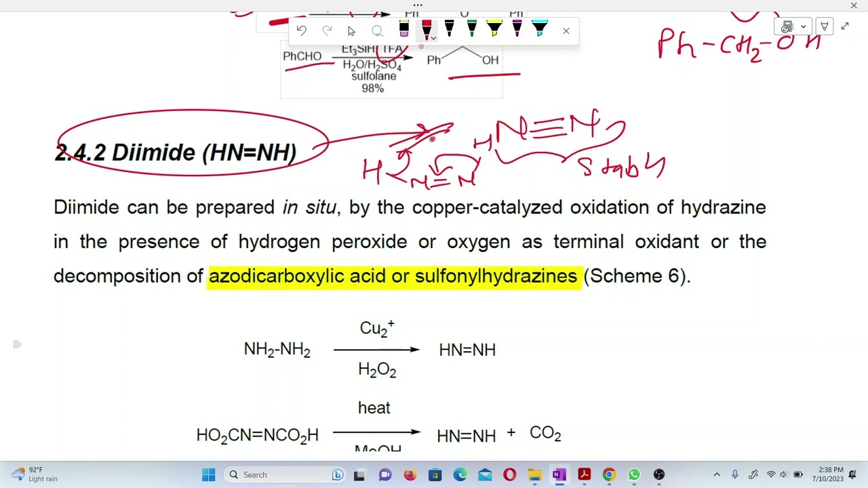This screenshot has width=868, height=488.
Task: Click the redo arrow in pen toolbar
Action: point(327,30)
